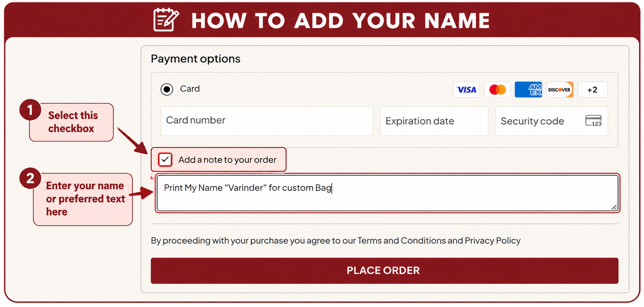Focus the Expiration date field
The width and height of the screenshot is (644, 307).
pyautogui.click(x=434, y=121)
